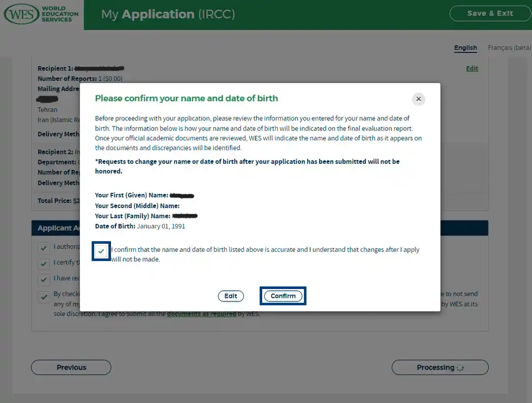Click the bold name-change warning text
The height and width of the screenshot is (403, 532).
tap(247, 166)
